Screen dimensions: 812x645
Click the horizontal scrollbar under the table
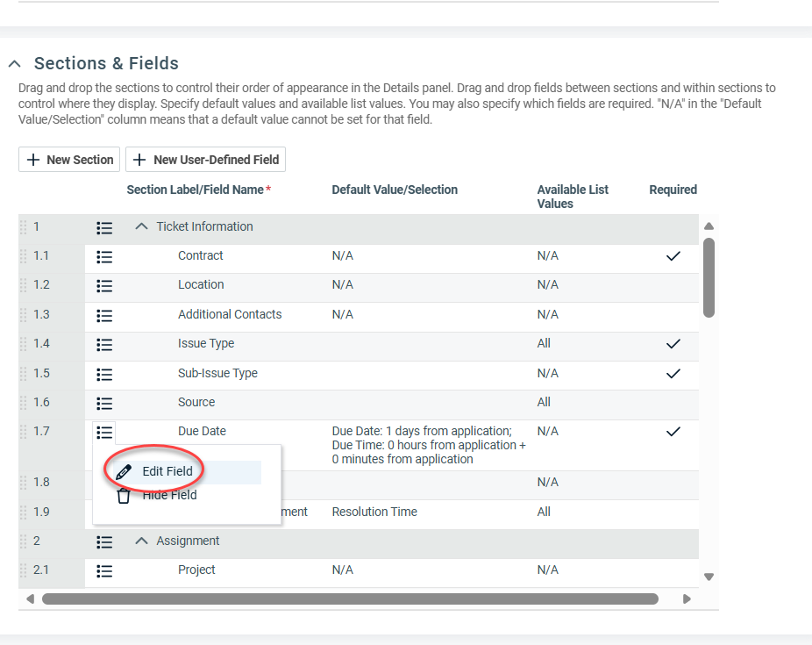tap(349, 599)
